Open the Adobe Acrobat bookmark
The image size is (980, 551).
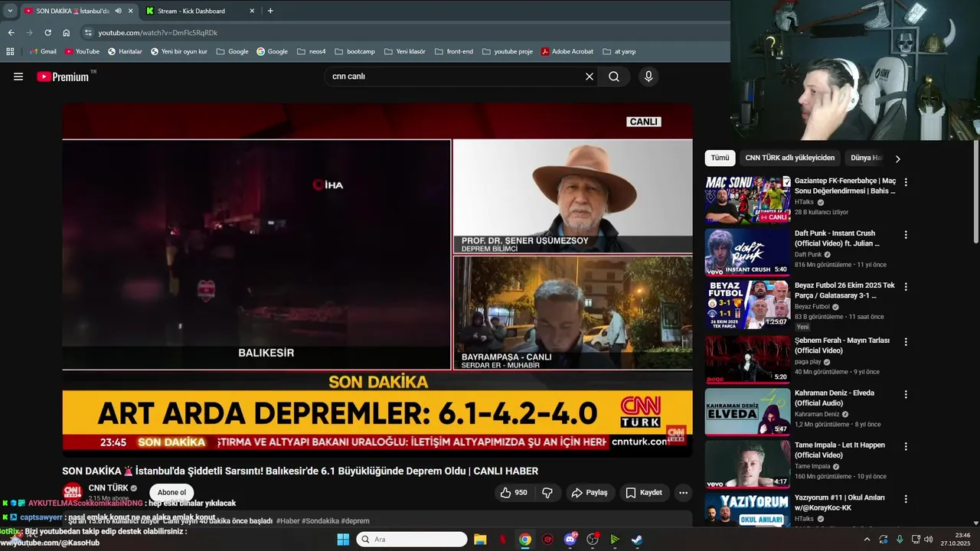point(567,51)
